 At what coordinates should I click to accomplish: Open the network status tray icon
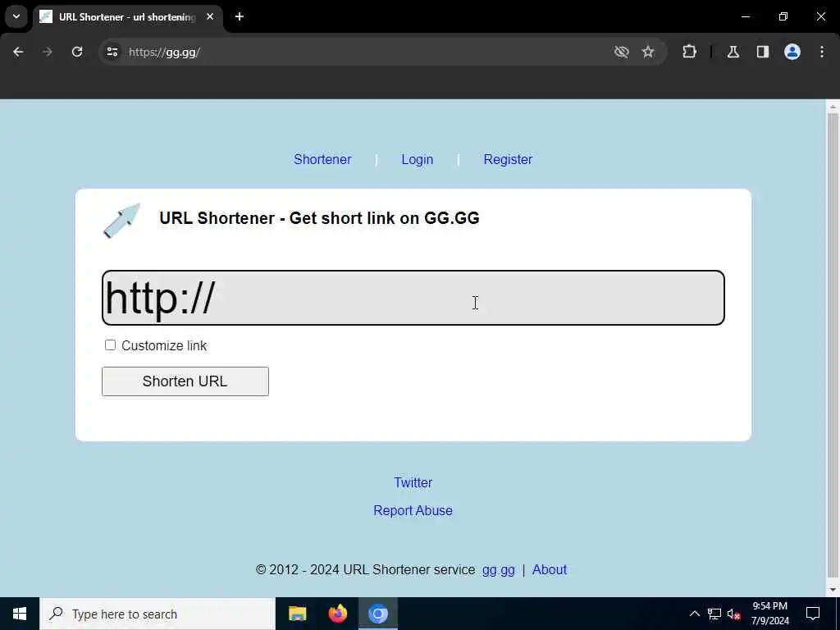714,614
